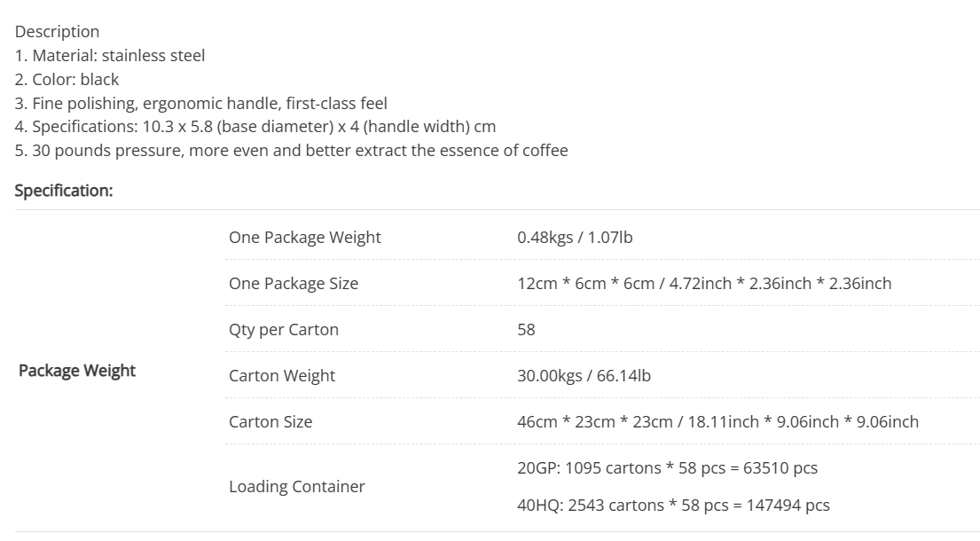Click the 30 pounds pressure description line
Viewport: 980px width, 541px height.
click(x=292, y=151)
